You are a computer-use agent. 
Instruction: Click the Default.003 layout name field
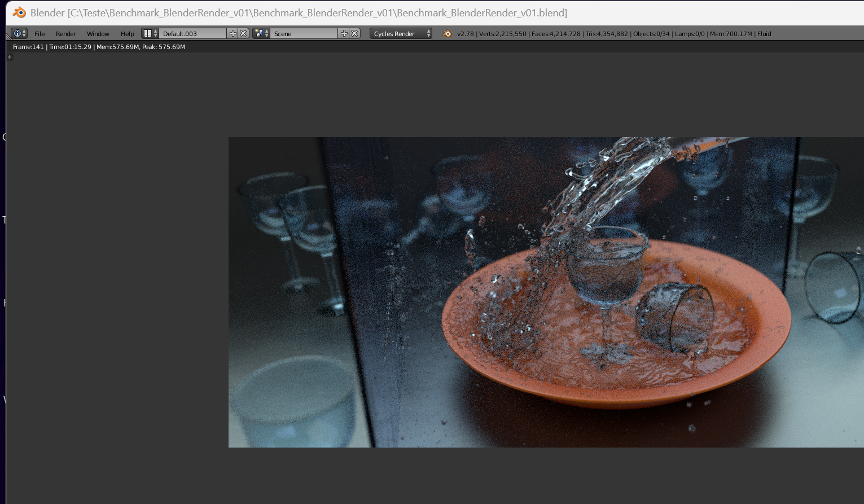click(x=192, y=34)
